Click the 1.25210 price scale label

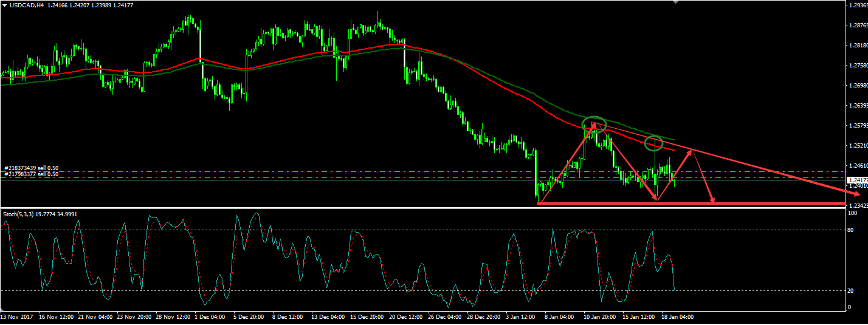click(x=858, y=146)
